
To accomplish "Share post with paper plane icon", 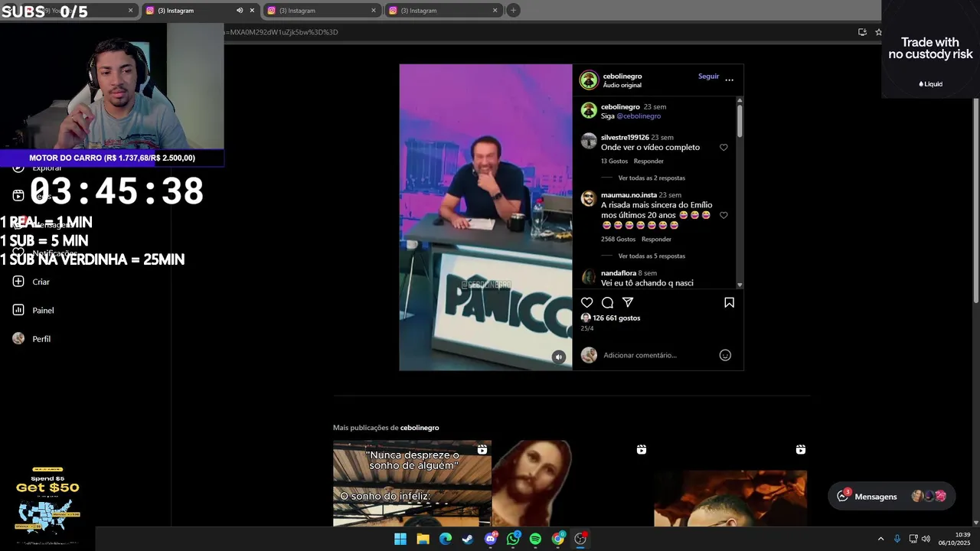I will (628, 302).
